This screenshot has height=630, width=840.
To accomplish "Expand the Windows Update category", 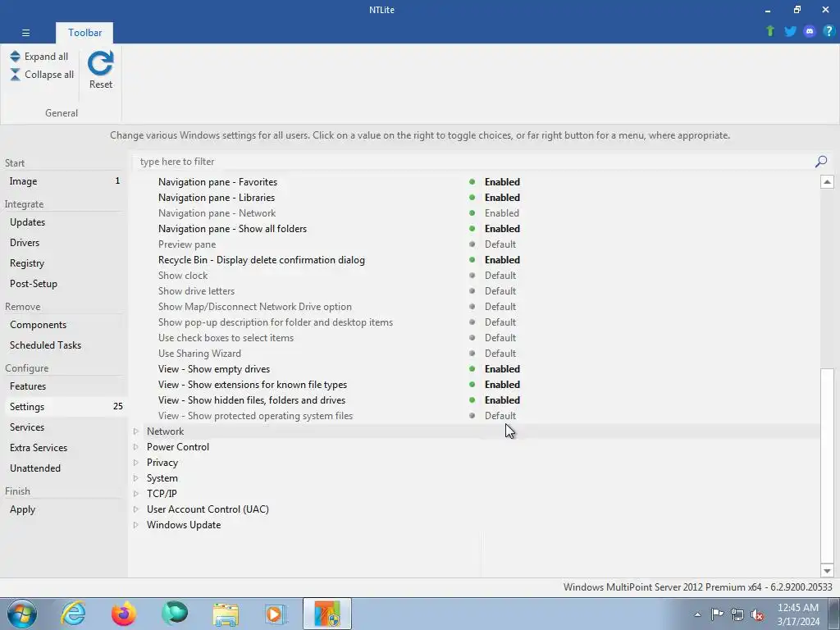I will (136, 524).
